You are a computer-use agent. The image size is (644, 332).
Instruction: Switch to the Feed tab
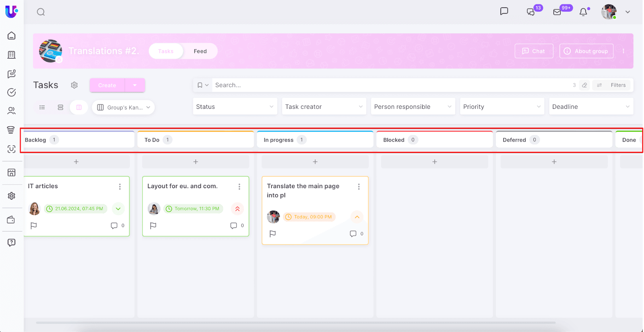pos(200,51)
